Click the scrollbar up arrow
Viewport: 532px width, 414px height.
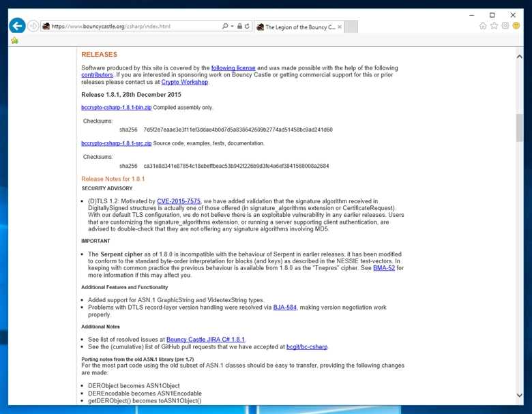point(520,57)
